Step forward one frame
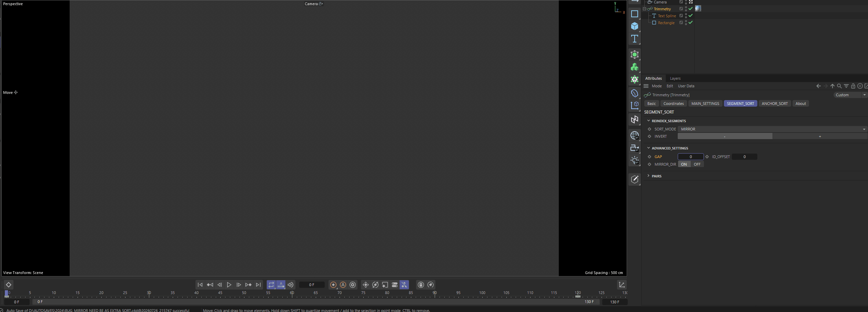Image resolution: width=868 pixels, height=312 pixels. (239, 285)
